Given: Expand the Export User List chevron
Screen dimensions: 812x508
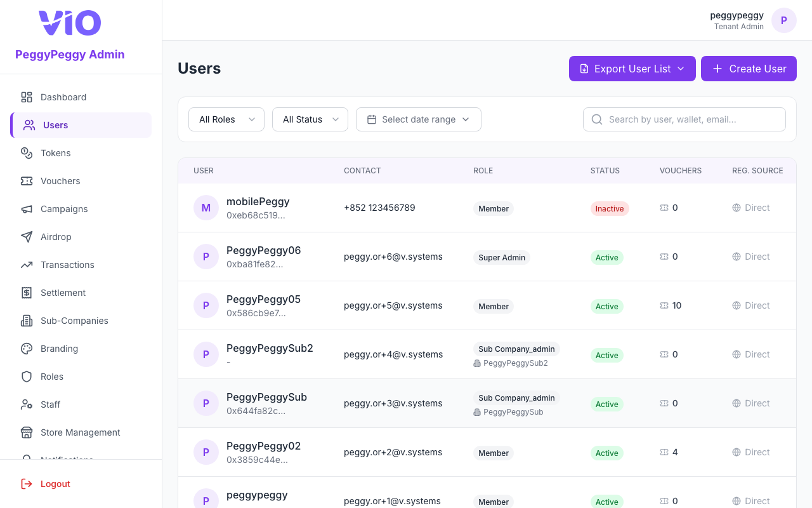Looking at the screenshot, I should (681, 69).
